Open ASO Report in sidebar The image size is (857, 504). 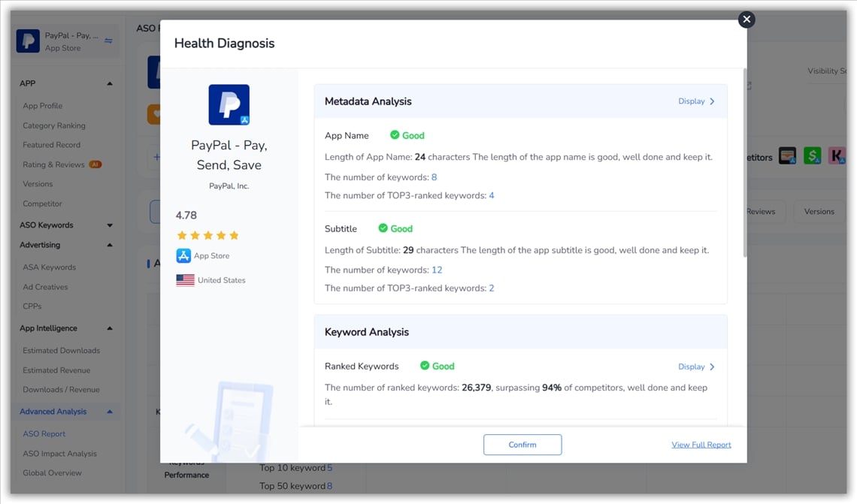tap(44, 434)
